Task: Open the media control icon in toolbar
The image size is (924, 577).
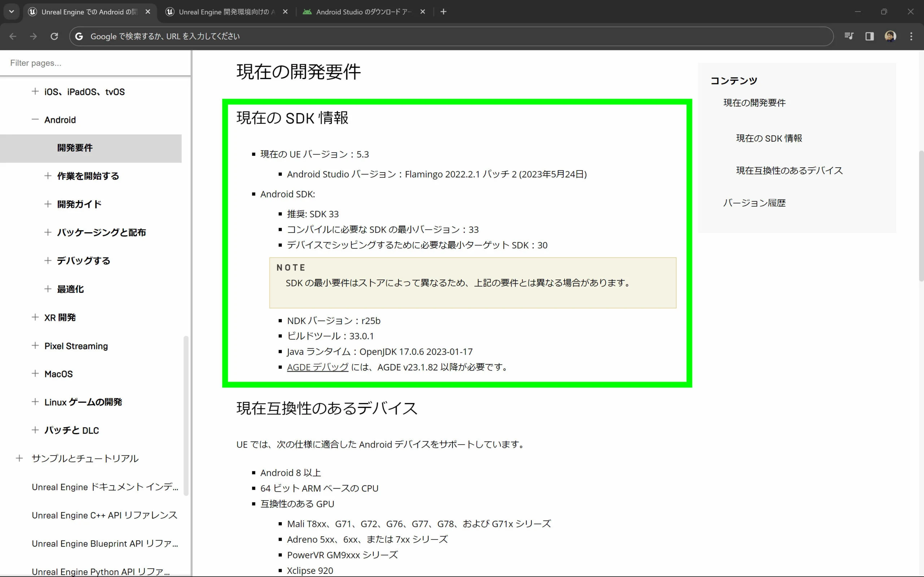Action: point(849,36)
